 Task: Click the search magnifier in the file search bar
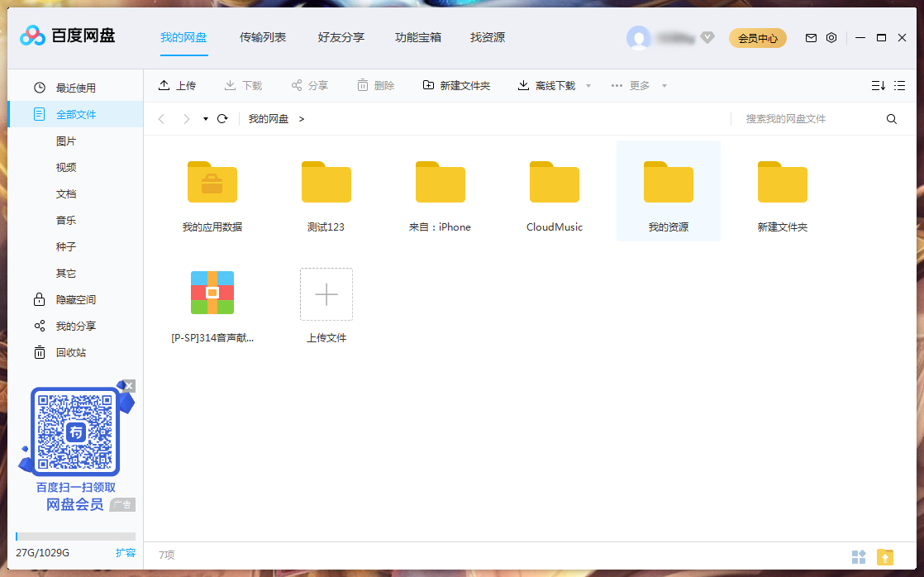[891, 118]
